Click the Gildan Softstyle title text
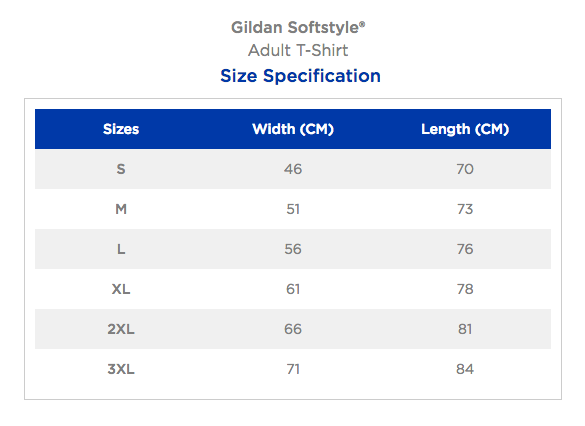Screen dimensions: 585x426 point(298,28)
